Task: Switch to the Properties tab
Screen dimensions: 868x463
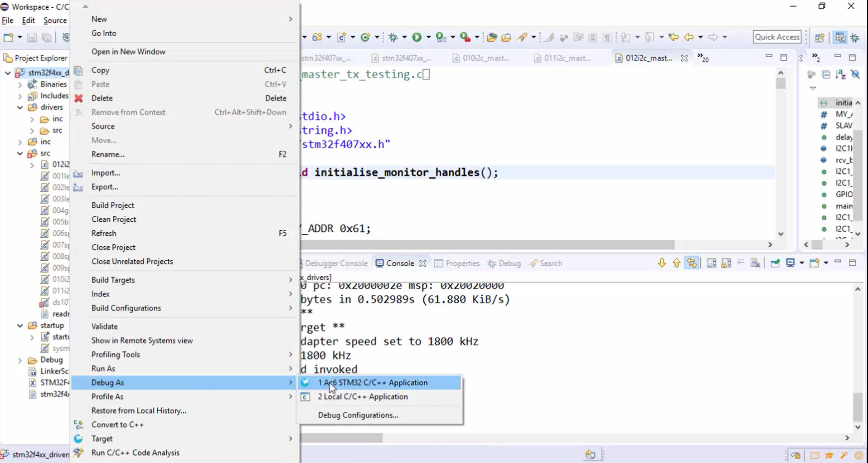Action: click(x=457, y=263)
